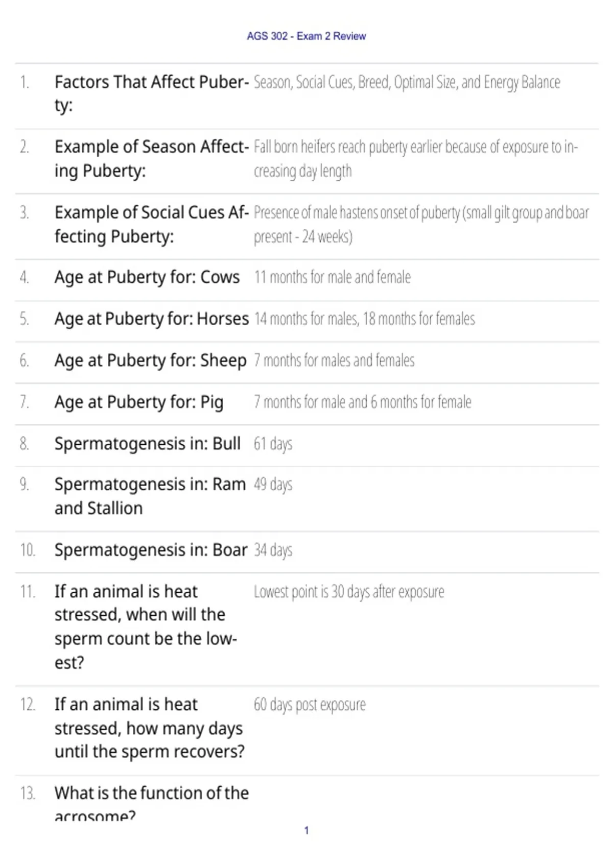Click the definition about fall born heifers
The image size is (613, 868).
click(x=416, y=159)
